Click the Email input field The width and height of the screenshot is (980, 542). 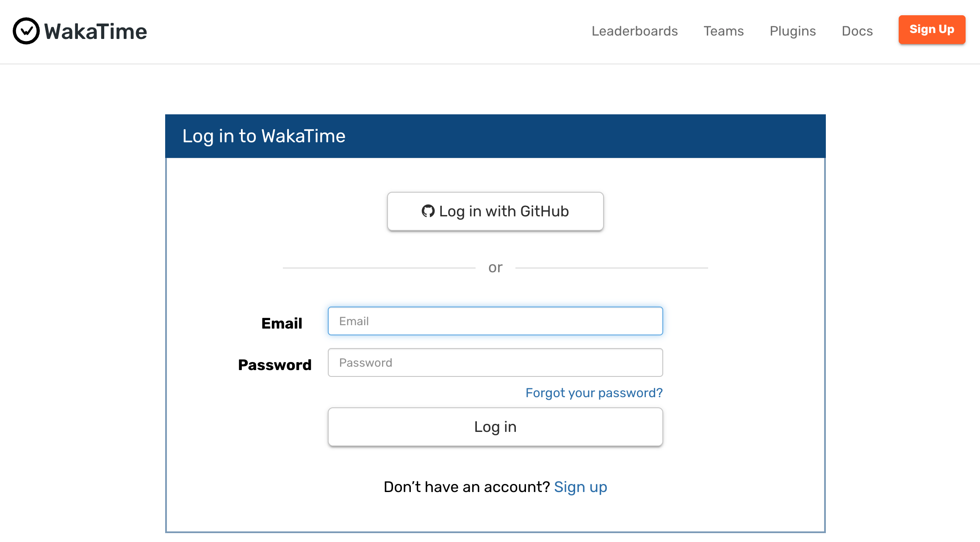[x=495, y=321]
